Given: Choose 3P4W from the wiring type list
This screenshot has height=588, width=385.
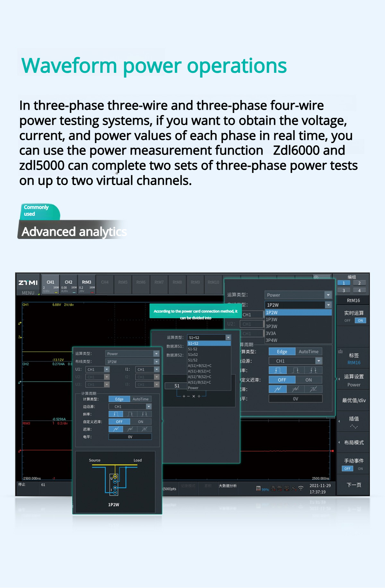Looking at the screenshot, I should pos(271,340).
